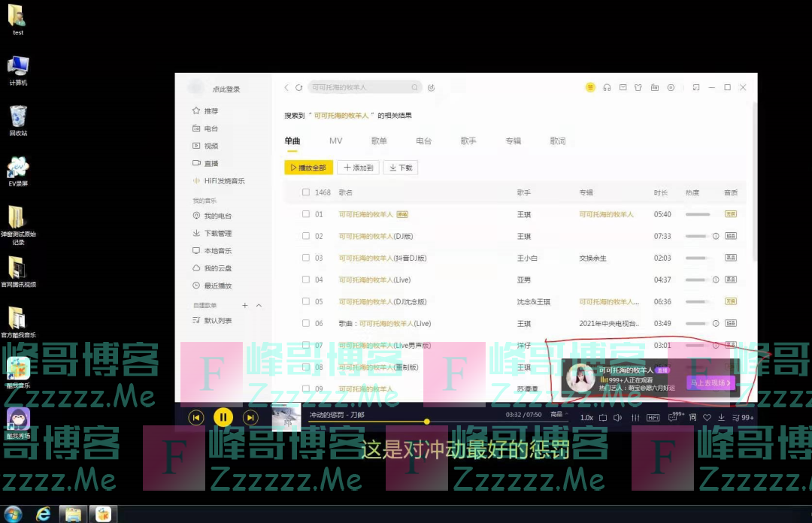
Task: Open 我的云盘 in the sidebar
Action: tap(212, 268)
